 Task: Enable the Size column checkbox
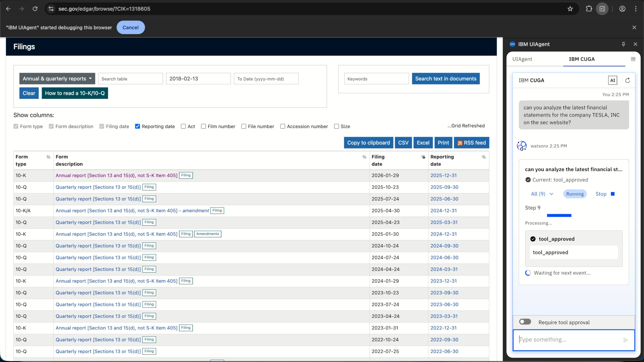(x=336, y=126)
